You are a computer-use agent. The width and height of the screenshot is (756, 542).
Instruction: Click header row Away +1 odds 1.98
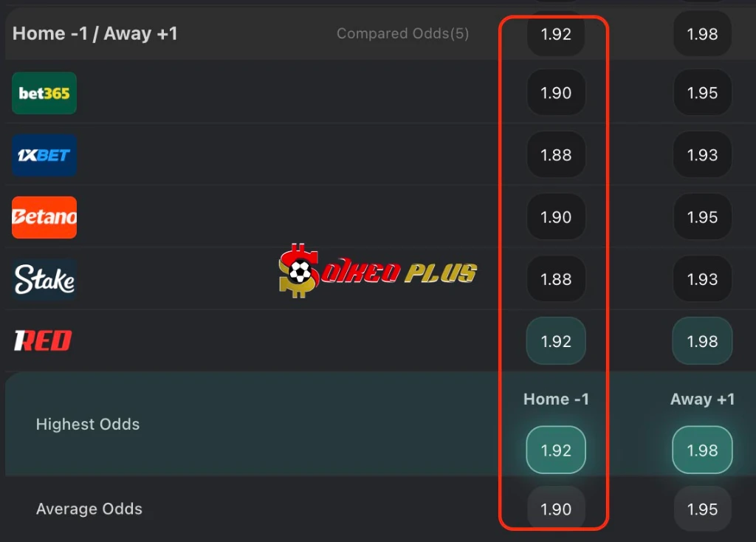(703, 34)
